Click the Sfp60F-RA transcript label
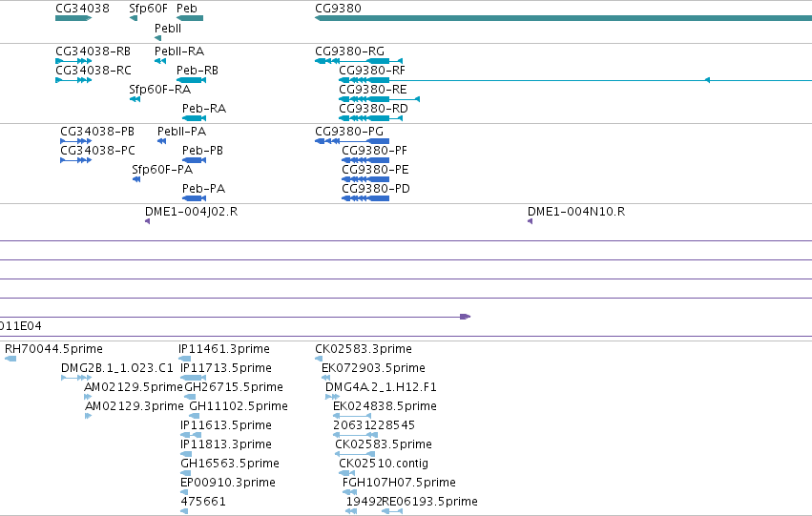Screen dimensions: 812x516 click(x=160, y=90)
